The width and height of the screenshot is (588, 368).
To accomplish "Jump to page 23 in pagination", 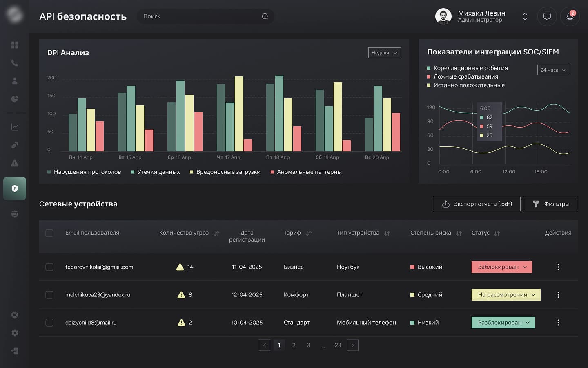I will pyautogui.click(x=338, y=345).
